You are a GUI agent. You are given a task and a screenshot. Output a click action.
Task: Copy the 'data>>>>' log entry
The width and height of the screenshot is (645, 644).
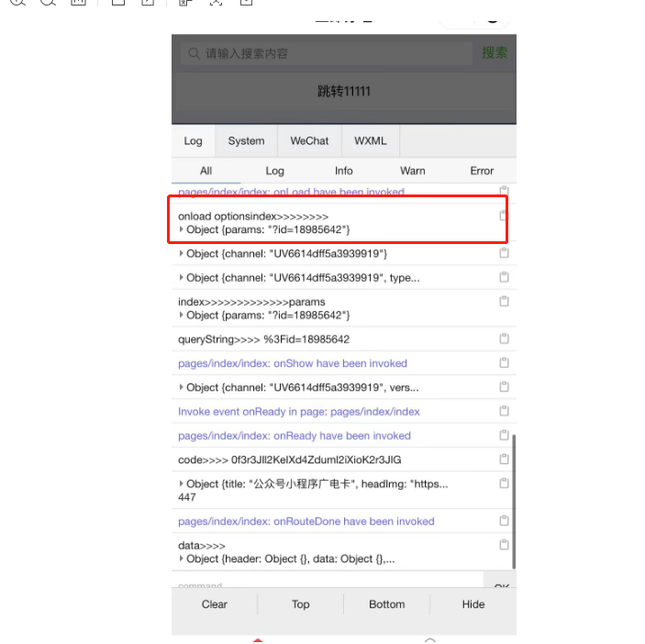click(x=504, y=545)
